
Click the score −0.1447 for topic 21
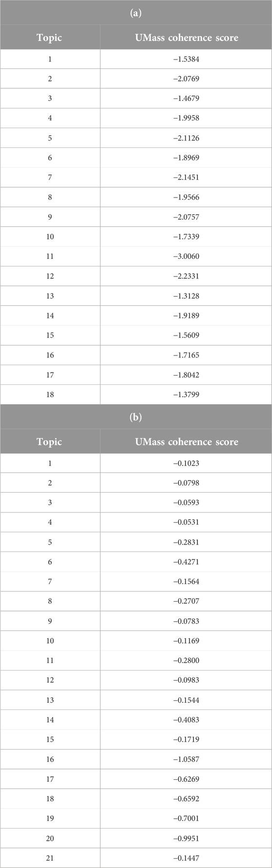186,858
